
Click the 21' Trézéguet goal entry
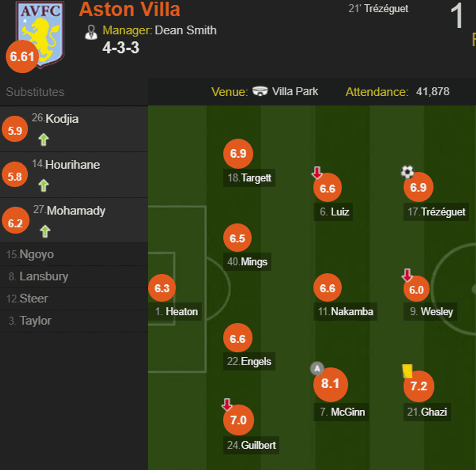point(377,8)
